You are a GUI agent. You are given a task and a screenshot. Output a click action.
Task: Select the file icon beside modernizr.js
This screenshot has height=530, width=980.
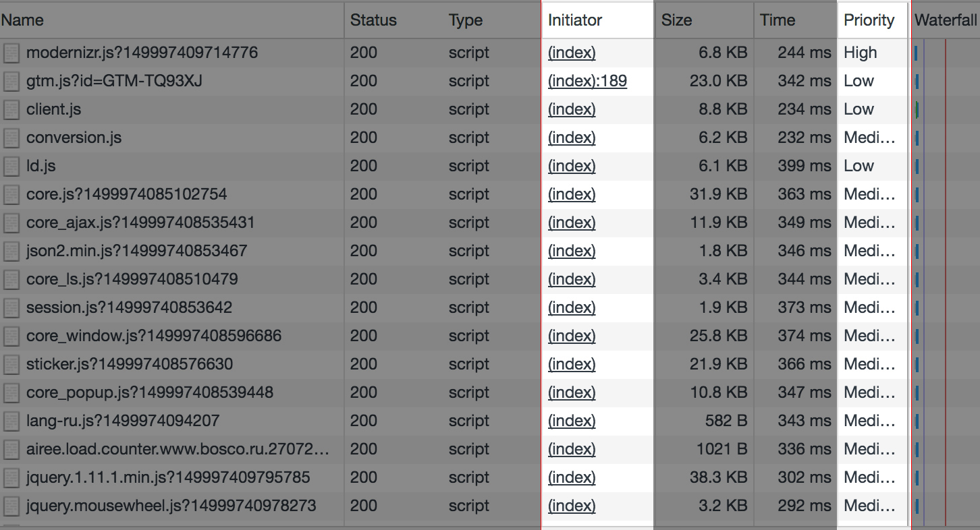pos(11,53)
